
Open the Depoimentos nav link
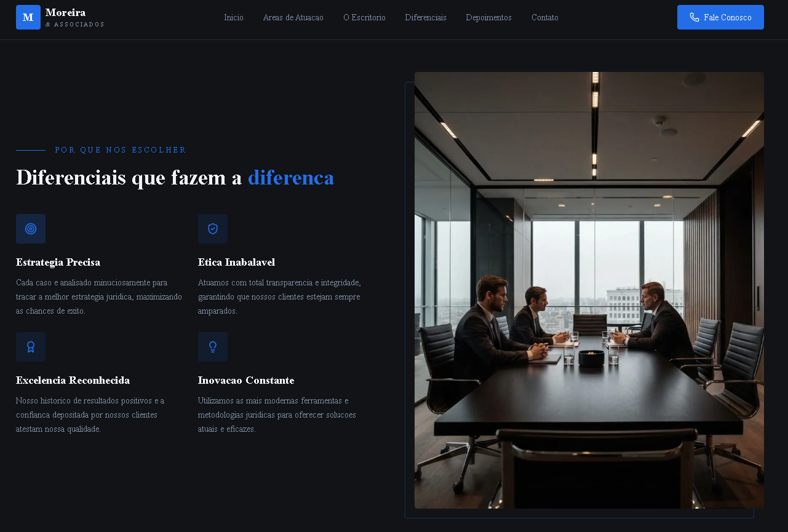[x=488, y=18]
